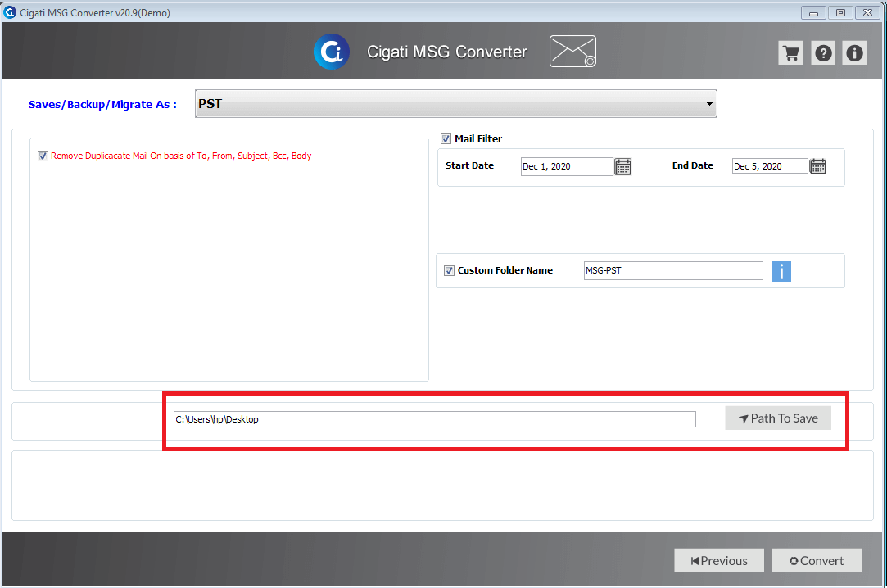Screen dimensions: 887x588
Task: Start conversion with Convert button
Action: tap(817, 561)
